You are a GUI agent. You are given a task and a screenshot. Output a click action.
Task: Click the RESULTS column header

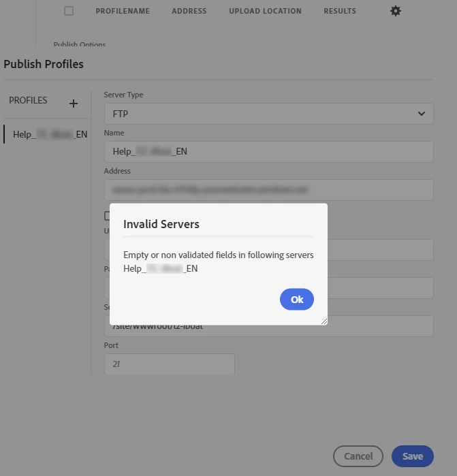pos(340,11)
